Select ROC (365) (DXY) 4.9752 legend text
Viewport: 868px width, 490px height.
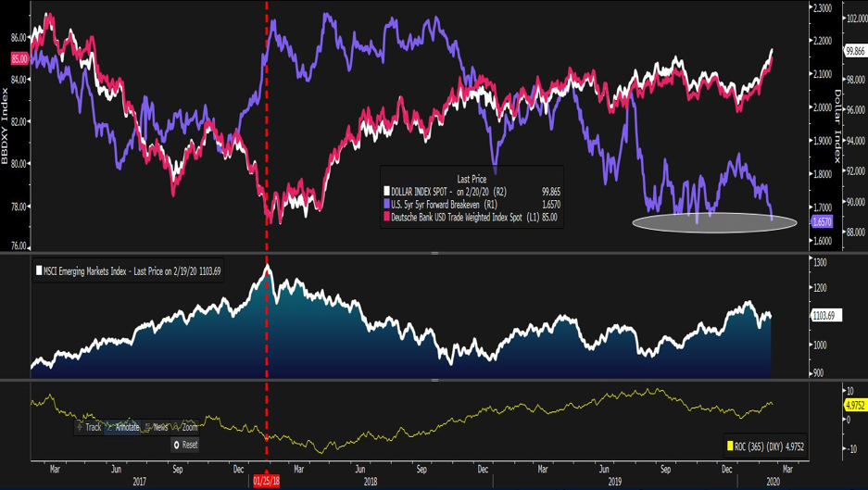point(770,446)
